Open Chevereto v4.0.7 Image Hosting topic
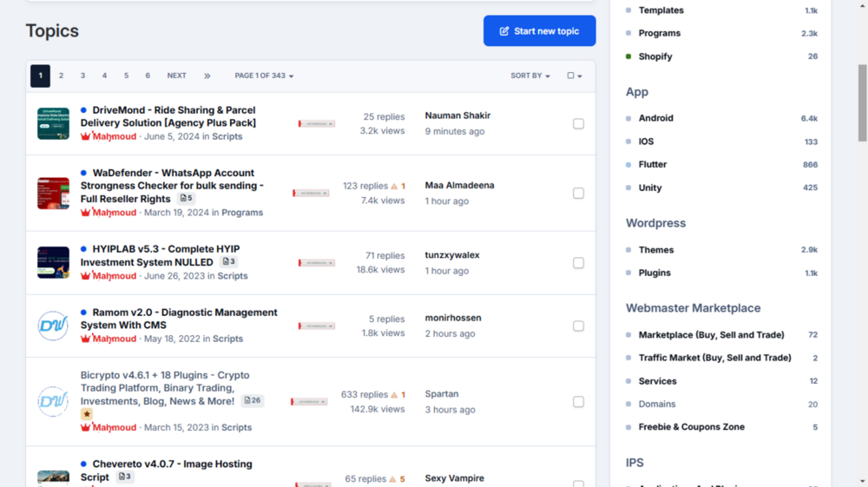This screenshot has width=868, height=487. 166,471
